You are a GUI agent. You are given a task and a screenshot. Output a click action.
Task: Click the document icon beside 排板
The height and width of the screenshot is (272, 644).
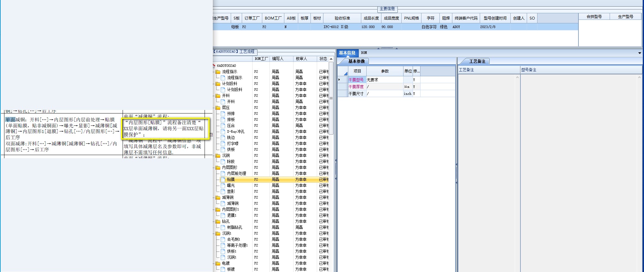tap(223, 120)
